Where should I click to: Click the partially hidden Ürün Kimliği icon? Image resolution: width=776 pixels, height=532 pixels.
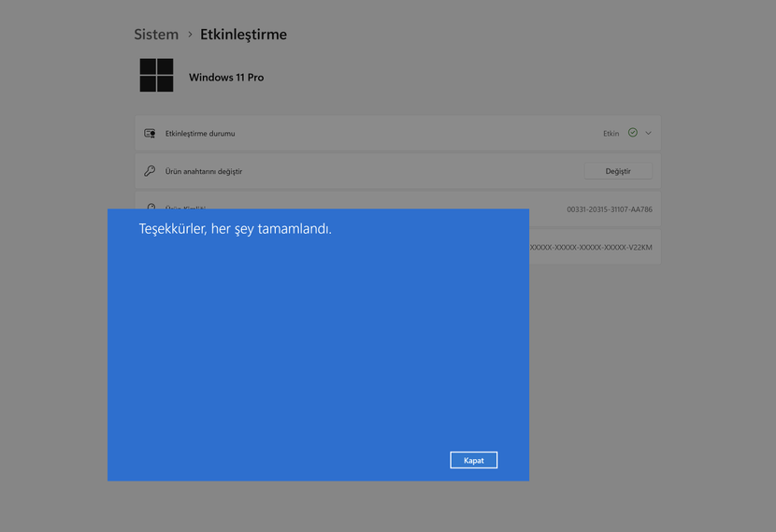click(x=151, y=207)
